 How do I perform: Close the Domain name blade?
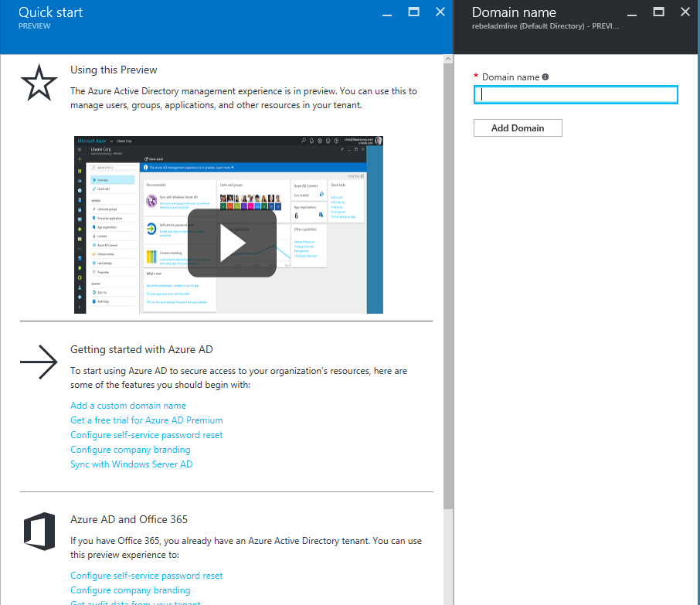click(685, 12)
